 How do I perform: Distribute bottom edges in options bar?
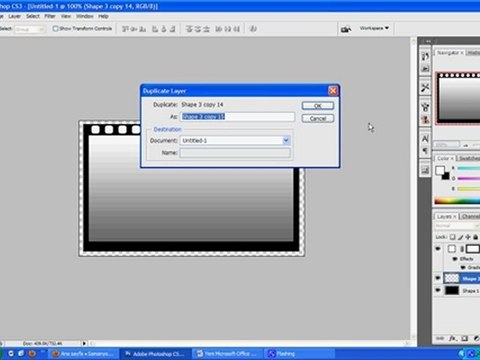click(x=206, y=29)
